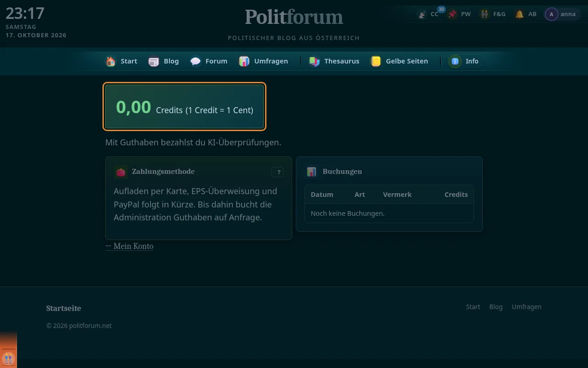The image size is (588, 368).
Task: Click the 'Mit Guthaben bezahlst du KI-Überprüfungen.' text
Action: point(193,143)
